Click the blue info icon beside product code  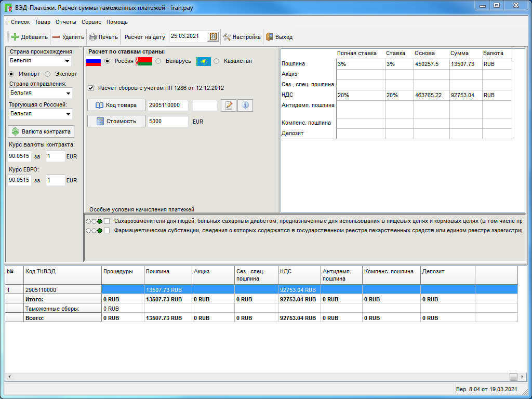click(x=245, y=105)
